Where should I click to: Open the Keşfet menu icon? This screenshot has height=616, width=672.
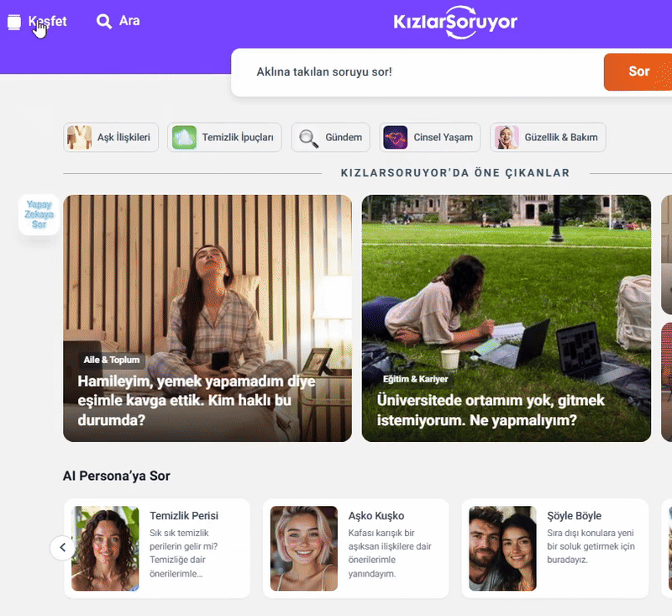point(14,22)
